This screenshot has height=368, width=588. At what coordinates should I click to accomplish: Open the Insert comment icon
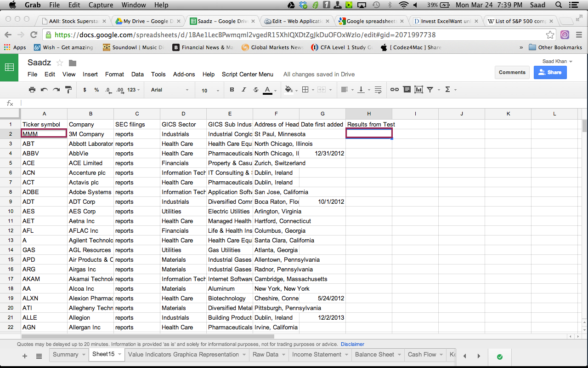407,89
